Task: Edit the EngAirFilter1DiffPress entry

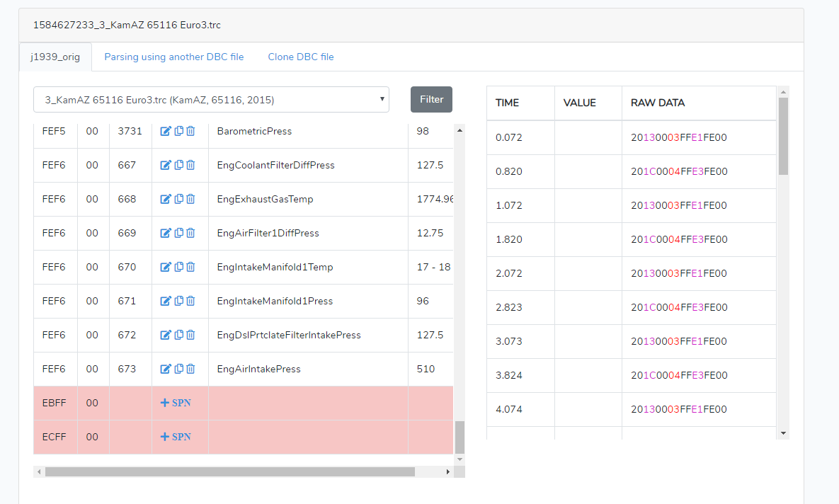Action: [166, 233]
